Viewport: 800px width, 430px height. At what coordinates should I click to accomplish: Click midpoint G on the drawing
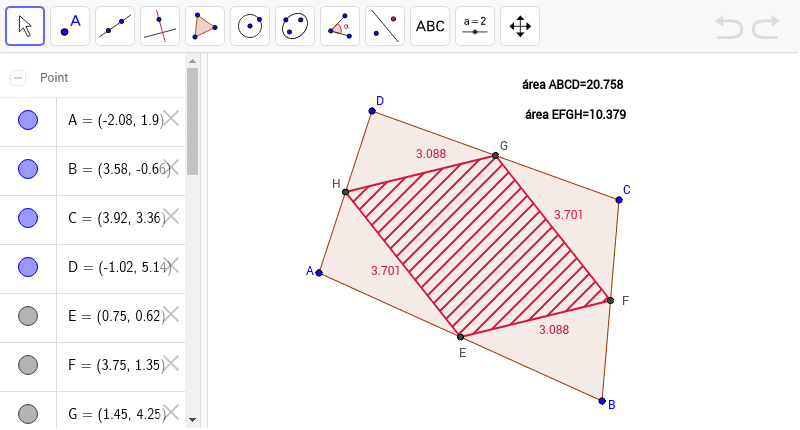495,156
